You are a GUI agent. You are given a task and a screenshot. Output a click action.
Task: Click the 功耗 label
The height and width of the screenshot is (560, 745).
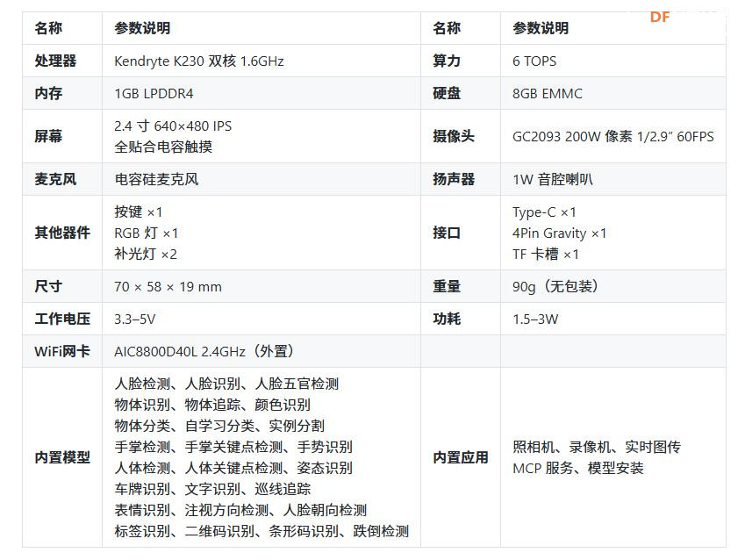(x=446, y=319)
